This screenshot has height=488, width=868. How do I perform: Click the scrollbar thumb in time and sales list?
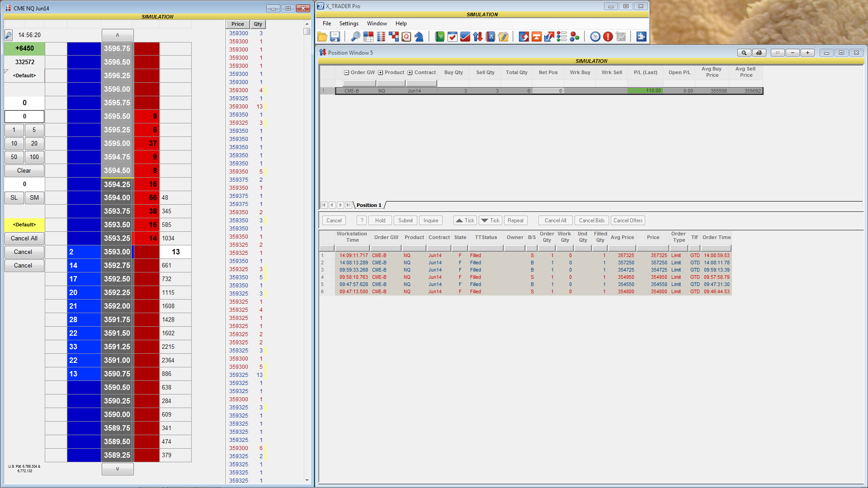pos(307,32)
